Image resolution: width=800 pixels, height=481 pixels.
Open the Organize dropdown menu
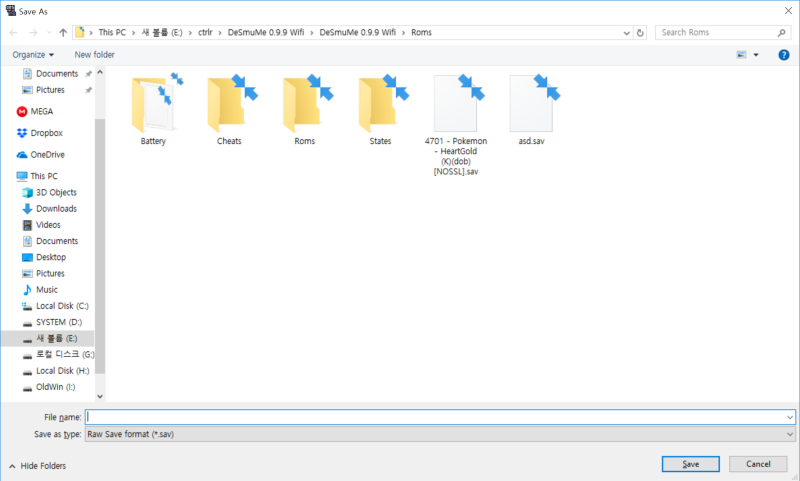(x=33, y=55)
